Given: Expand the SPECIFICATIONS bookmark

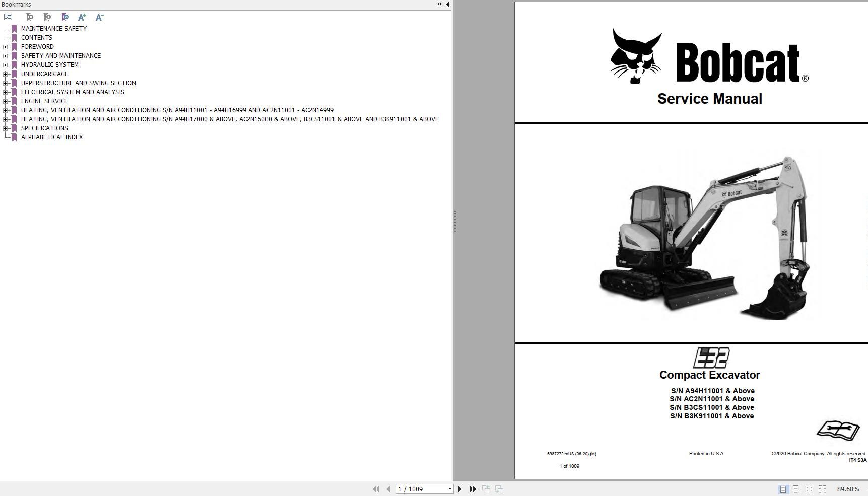Looking at the screenshot, I should coord(6,128).
